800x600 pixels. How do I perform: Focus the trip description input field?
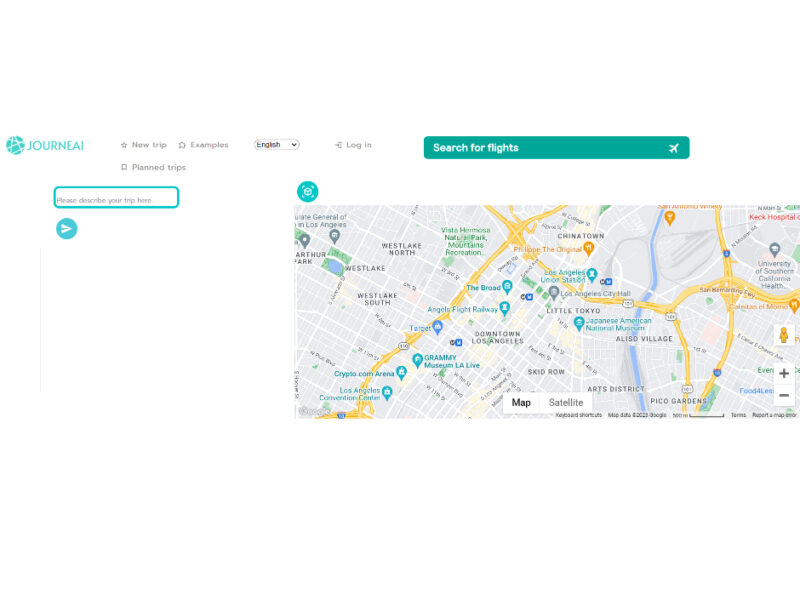coord(116,198)
